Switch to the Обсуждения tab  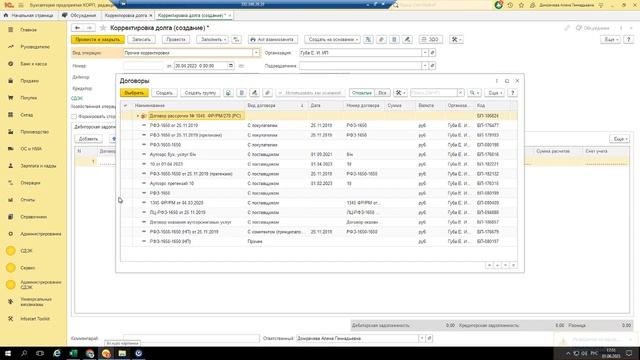click(x=79, y=15)
